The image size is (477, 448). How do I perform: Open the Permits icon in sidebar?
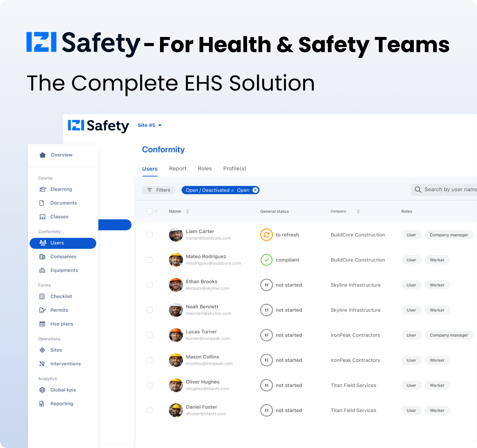(42, 310)
